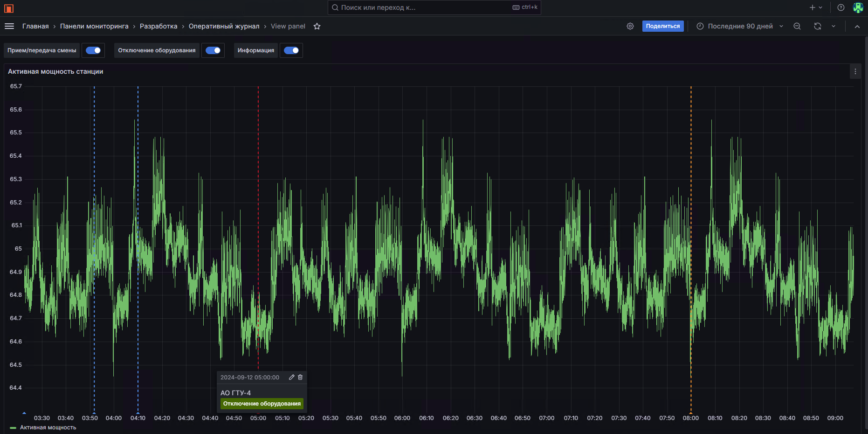The width and height of the screenshot is (868, 434).
Task: Click the search or jump-to field
Action: click(434, 7)
